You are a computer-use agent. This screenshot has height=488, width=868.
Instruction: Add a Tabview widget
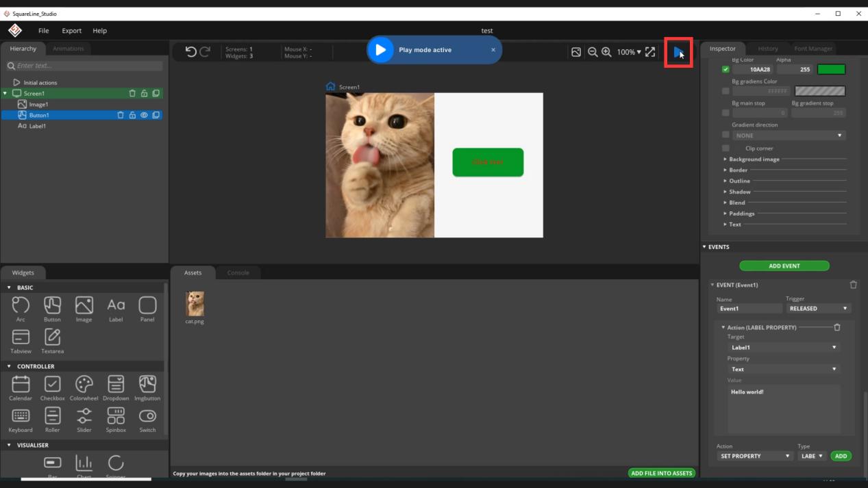(x=21, y=341)
